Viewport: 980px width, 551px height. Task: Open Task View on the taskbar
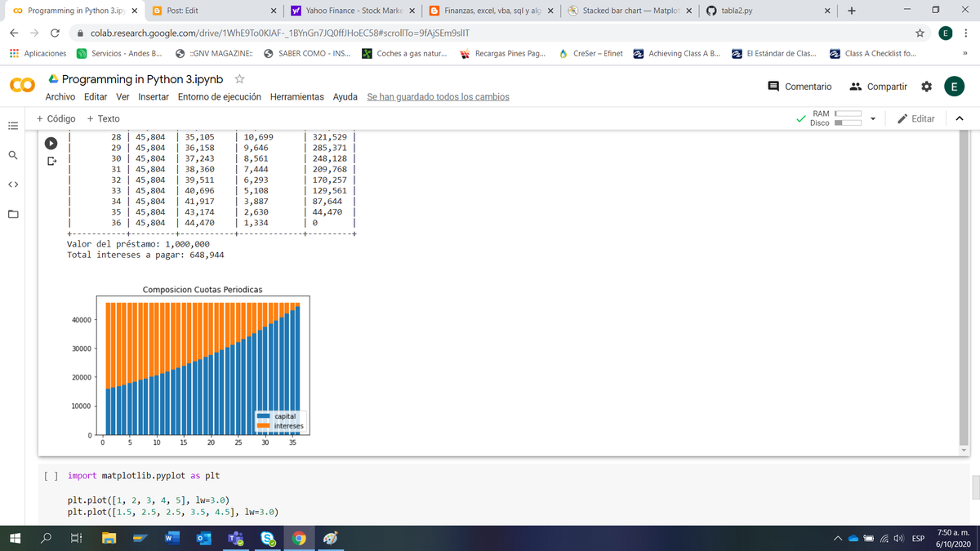coord(78,538)
